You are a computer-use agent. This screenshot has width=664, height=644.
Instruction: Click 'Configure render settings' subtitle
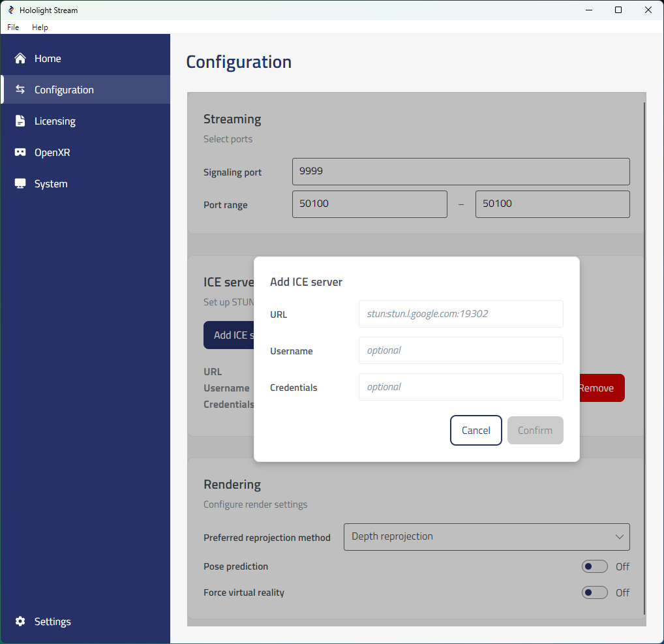(255, 504)
